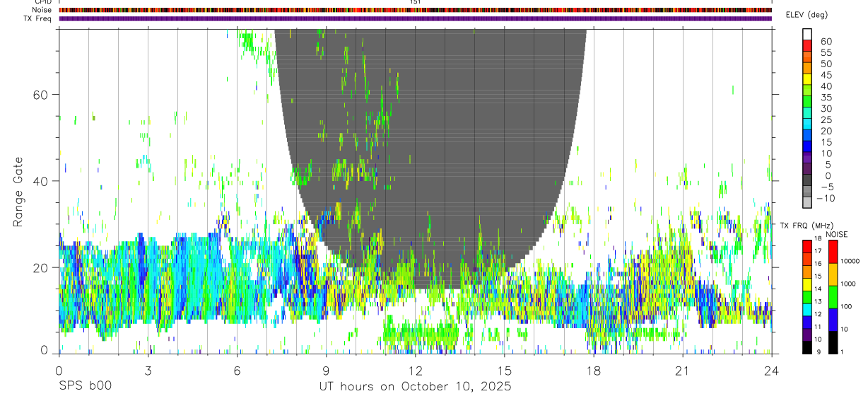868x401 pixels.
Task: Click the white top swatch of ELEV colorbar
Action: coord(807,34)
